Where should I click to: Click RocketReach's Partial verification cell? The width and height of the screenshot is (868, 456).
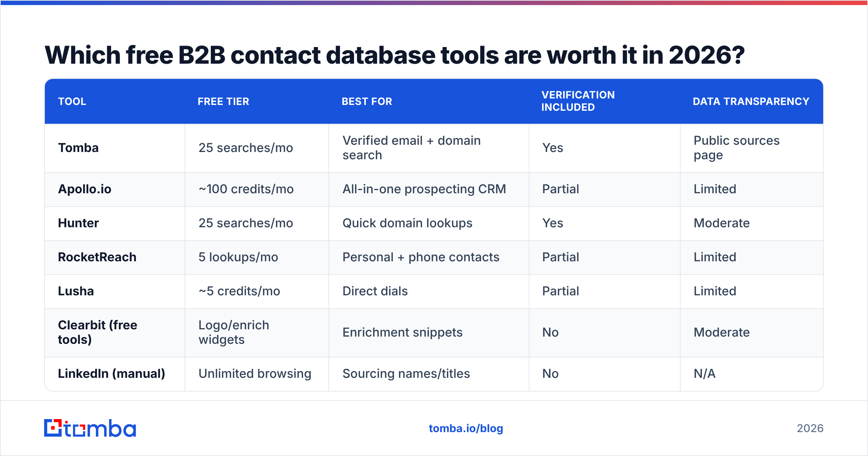605,257
